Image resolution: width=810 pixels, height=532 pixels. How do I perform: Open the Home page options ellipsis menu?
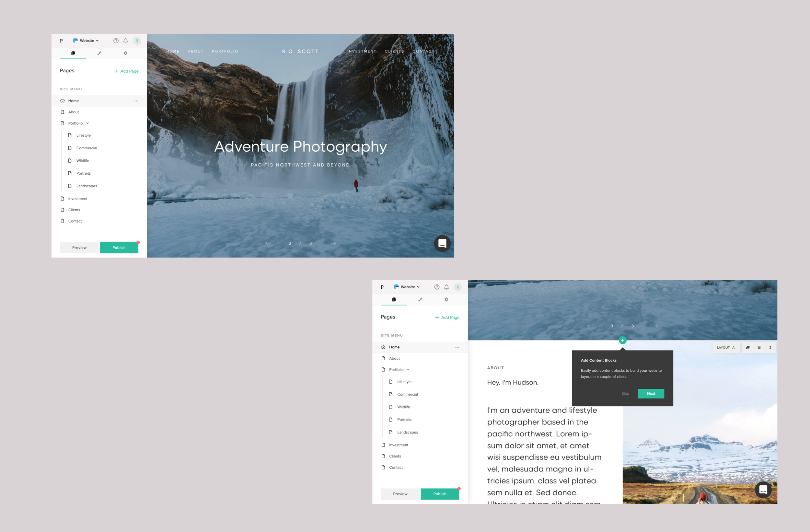136,101
